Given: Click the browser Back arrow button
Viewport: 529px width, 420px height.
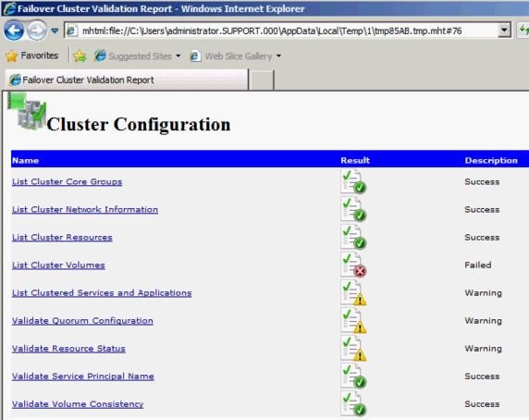Looking at the screenshot, I should (x=14, y=31).
